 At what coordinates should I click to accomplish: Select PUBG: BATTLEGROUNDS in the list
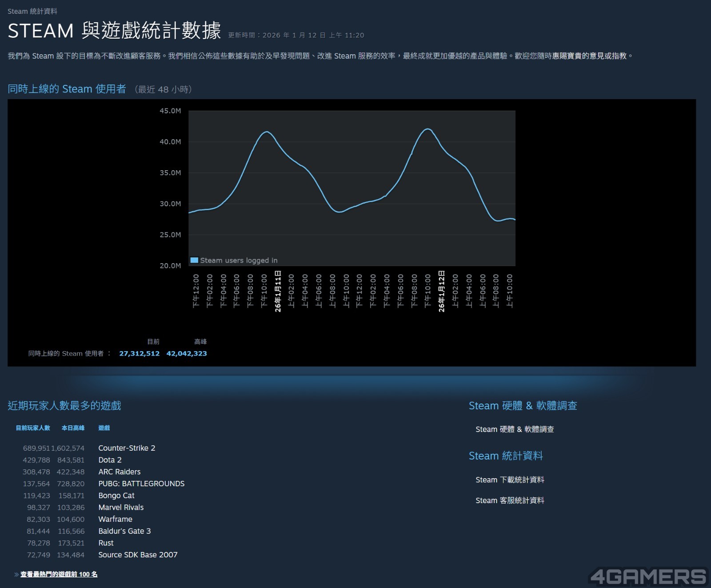pyautogui.click(x=141, y=484)
